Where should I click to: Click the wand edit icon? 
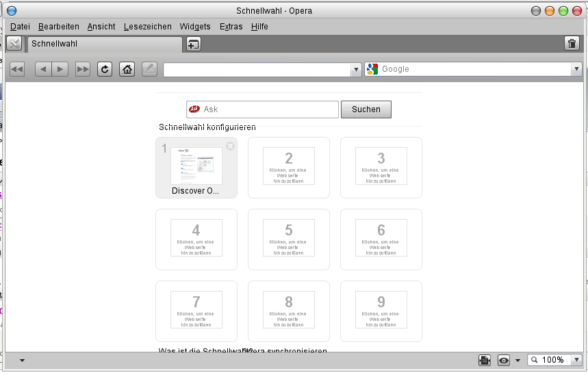coord(149,69)
